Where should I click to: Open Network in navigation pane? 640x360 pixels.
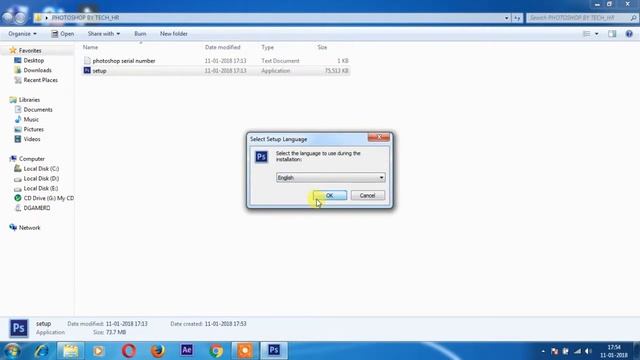tap(29, 228)
